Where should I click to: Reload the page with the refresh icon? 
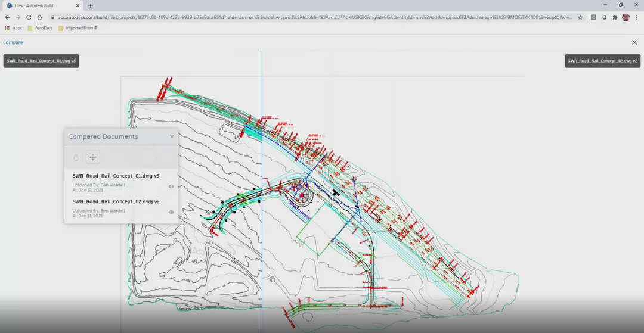(29, 17)
